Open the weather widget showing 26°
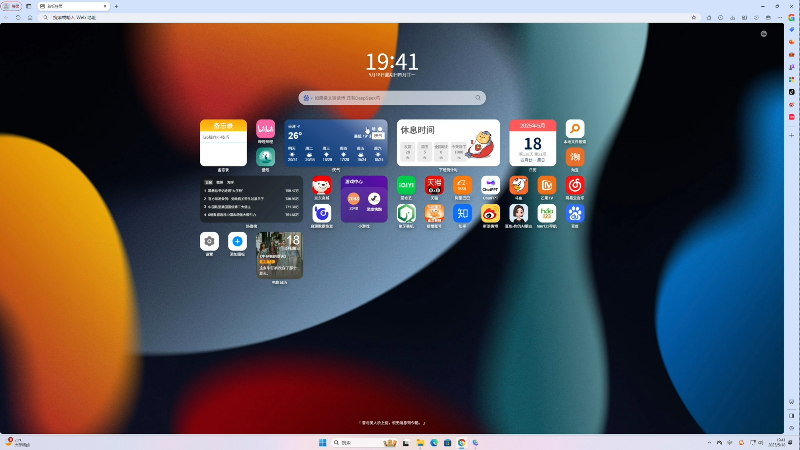This screenshot has height=450, width=800. coord(336,143)
